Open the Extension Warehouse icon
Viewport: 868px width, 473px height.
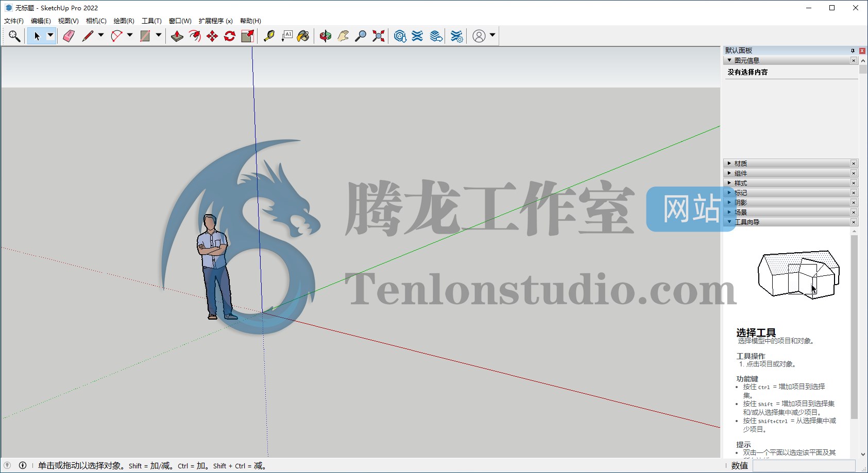pyautogui.click(x=417, y=36)
